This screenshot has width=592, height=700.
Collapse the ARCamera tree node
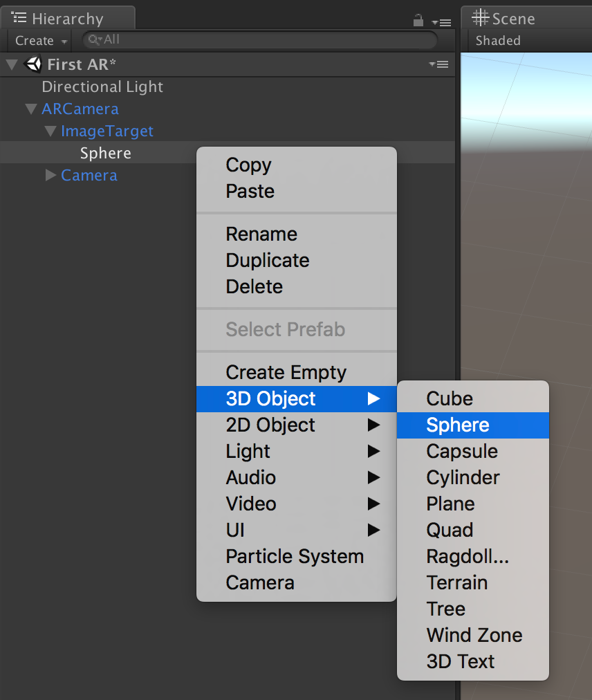coord(30,109)
